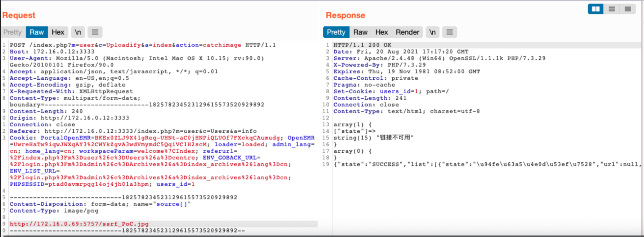The width and height of the screenshot is (644, 237).
Task: Click the Request panel heading
Action: click(19, 15)
